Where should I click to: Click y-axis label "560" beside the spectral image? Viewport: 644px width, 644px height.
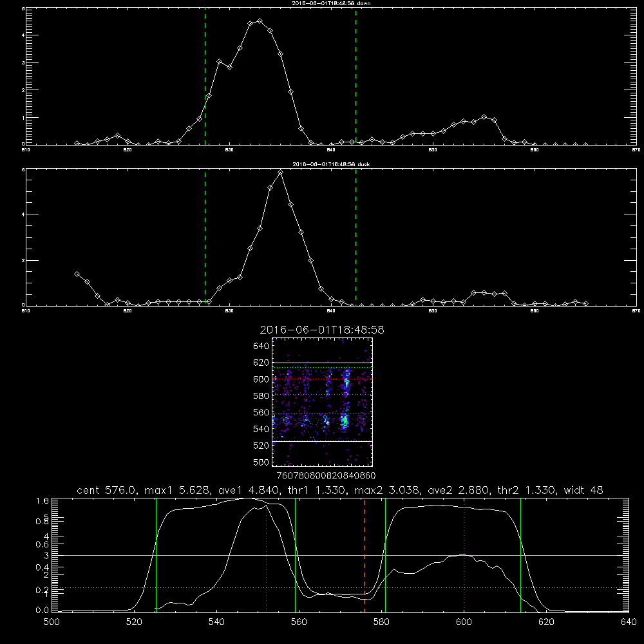coord(261,412)
